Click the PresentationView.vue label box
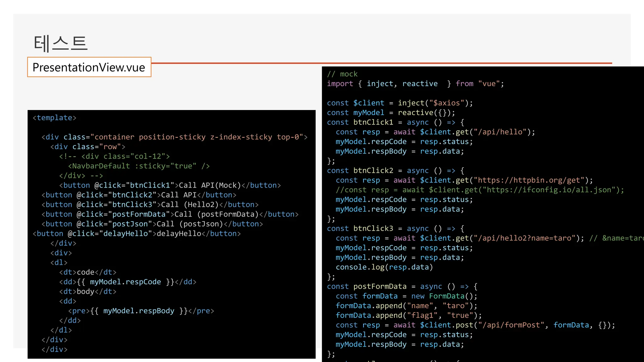644x362 pixels. point(89,67)
